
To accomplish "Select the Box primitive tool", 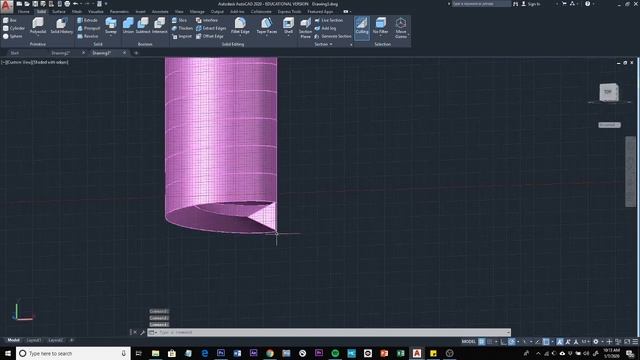I will pos(10,20).
